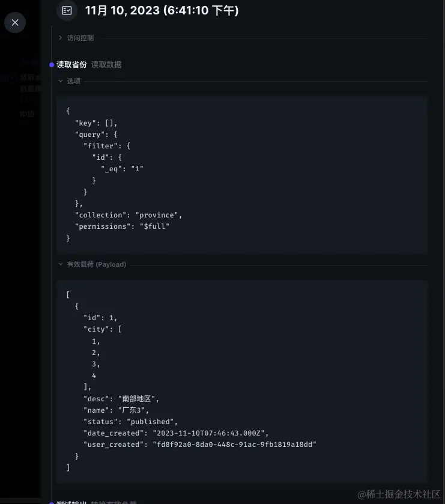The width and height of the screenshot is (445, 504).
Task: Click the 读取数据 step type label
Action: (106, 65)
